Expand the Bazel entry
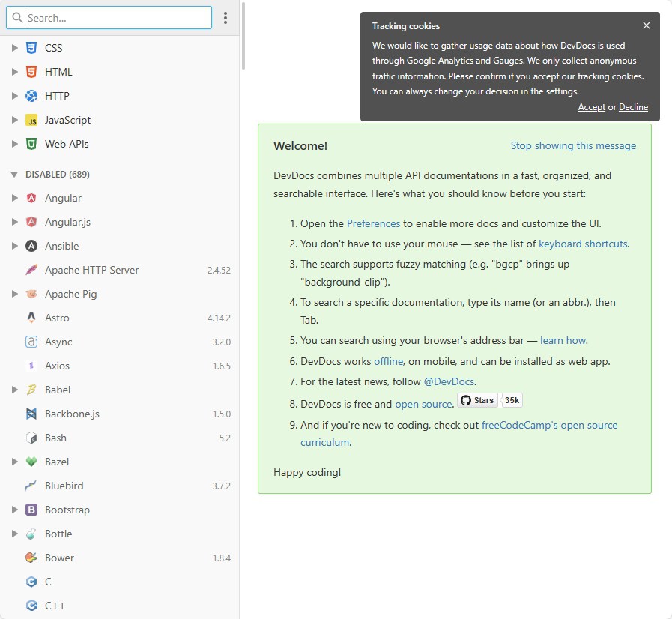Screen dimensions: 672x619 (14, 462)
